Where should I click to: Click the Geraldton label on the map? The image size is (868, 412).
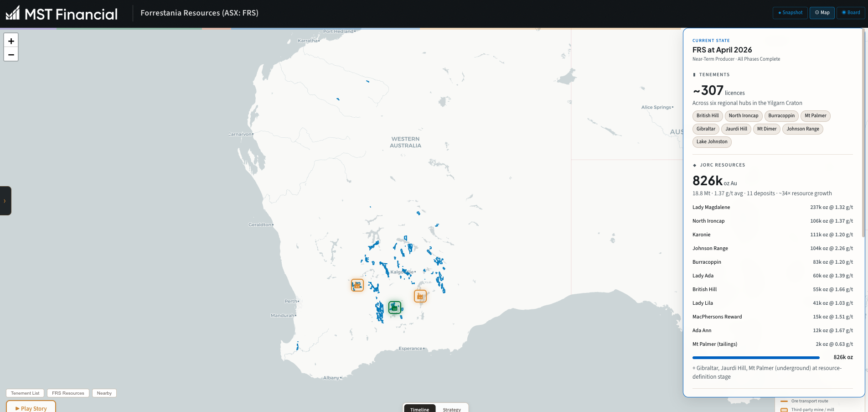tap(260, 224)
